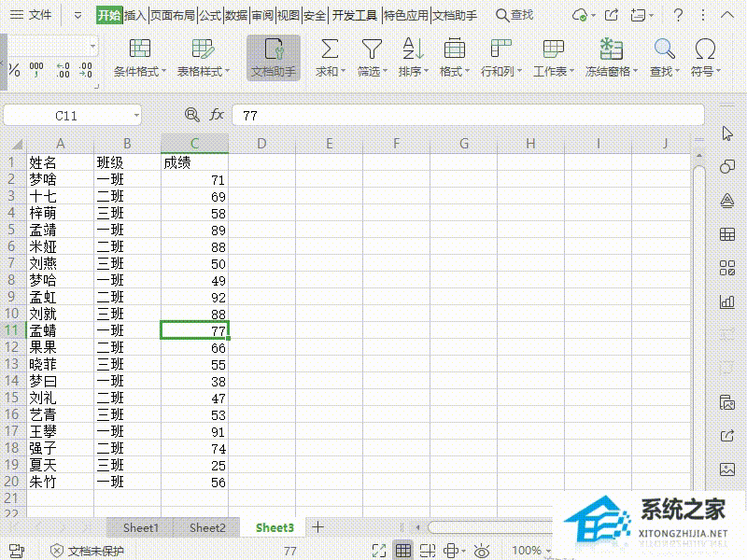Increase decimal places icon

coord(63,70)
